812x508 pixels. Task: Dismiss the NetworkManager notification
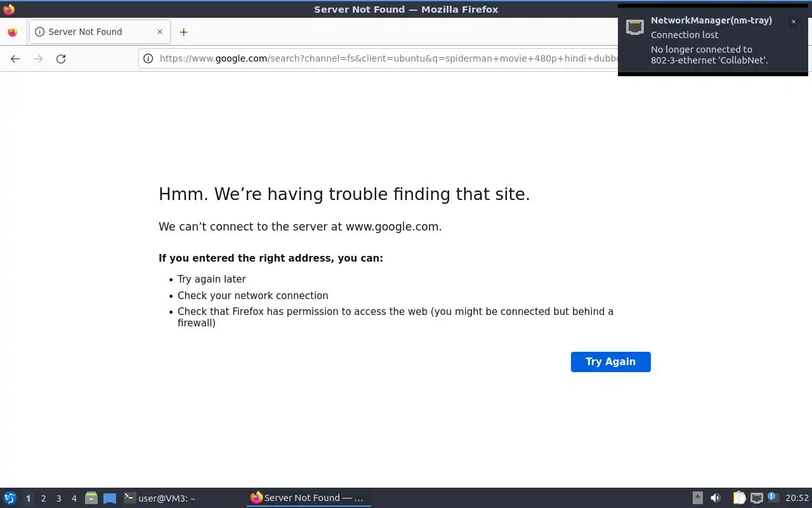pos(793,22)
